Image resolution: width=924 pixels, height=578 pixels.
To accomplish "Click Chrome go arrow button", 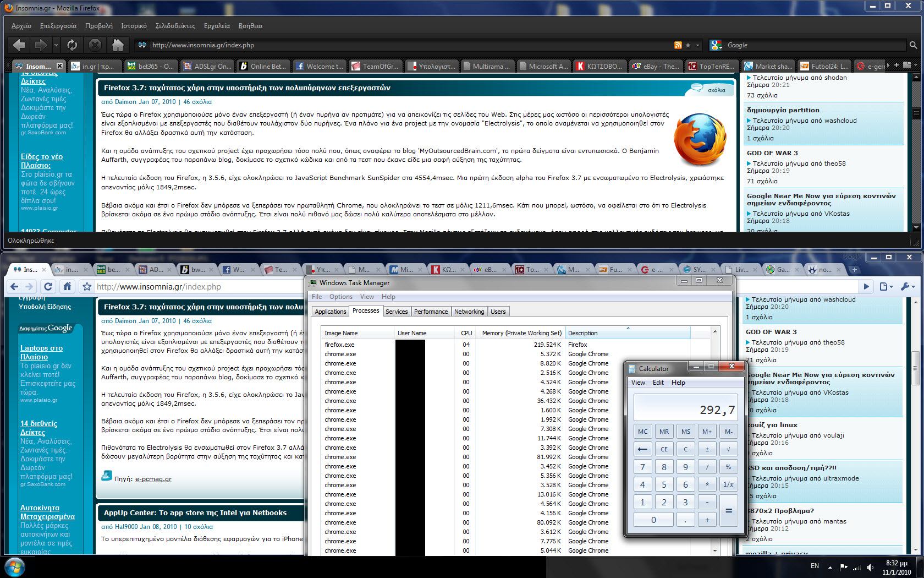I will coord(866,286).
